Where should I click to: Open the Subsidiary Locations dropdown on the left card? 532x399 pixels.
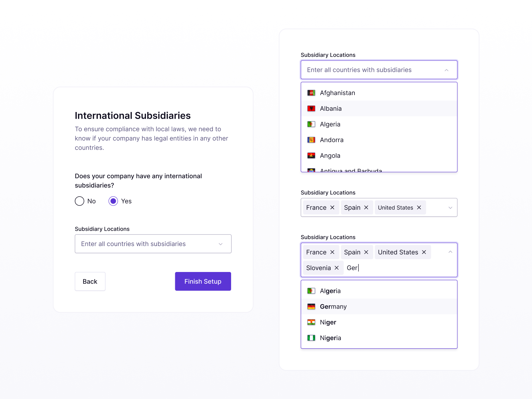point(153,244)
